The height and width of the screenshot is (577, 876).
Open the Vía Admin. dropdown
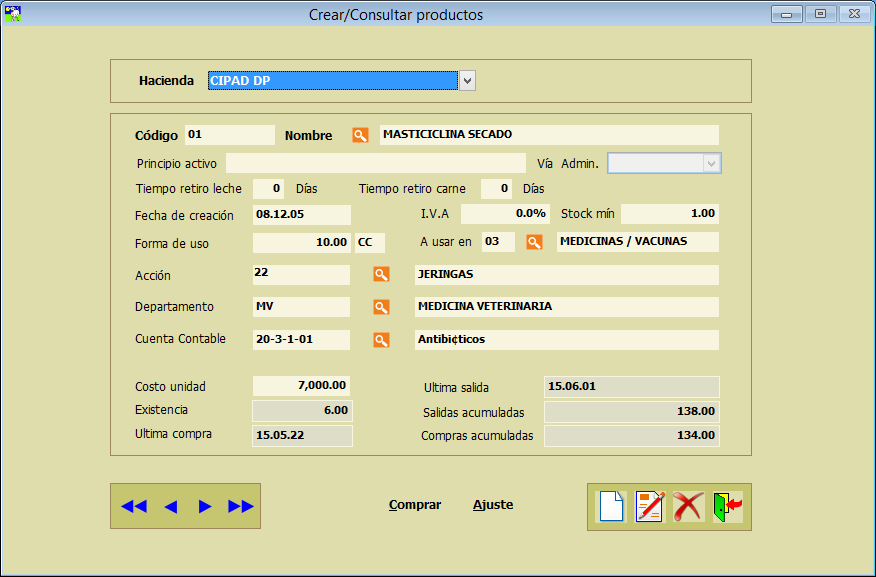711,163
